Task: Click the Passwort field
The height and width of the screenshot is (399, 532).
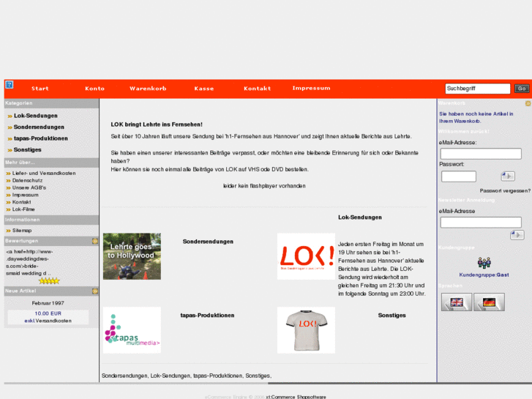Action: point(459,176)
